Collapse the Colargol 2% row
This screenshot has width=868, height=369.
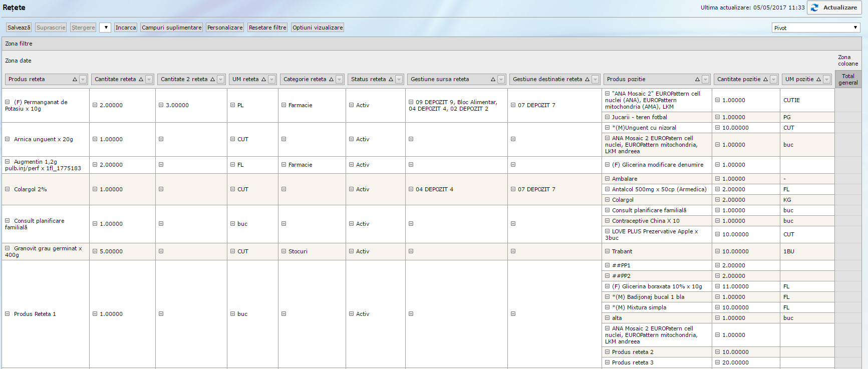8,189
